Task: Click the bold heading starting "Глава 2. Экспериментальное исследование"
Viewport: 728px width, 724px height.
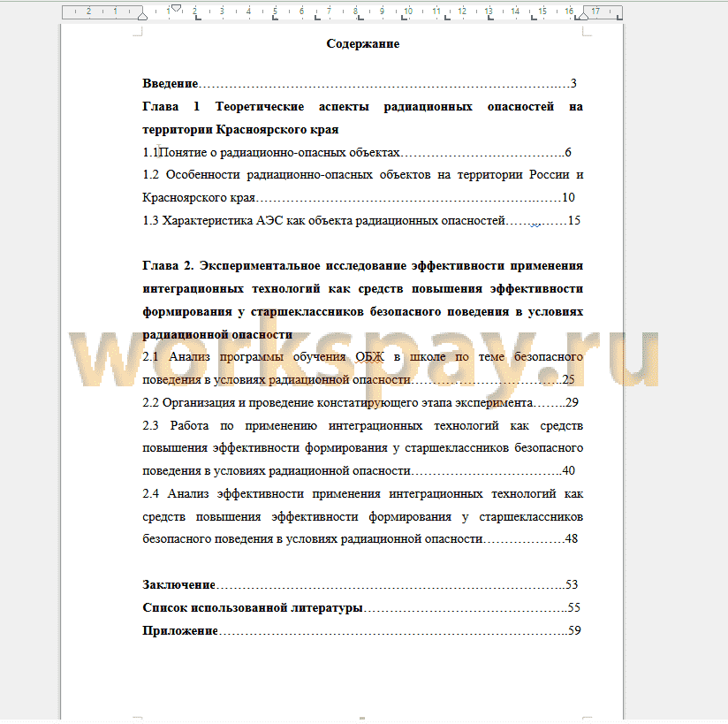Action: [362, 300]
